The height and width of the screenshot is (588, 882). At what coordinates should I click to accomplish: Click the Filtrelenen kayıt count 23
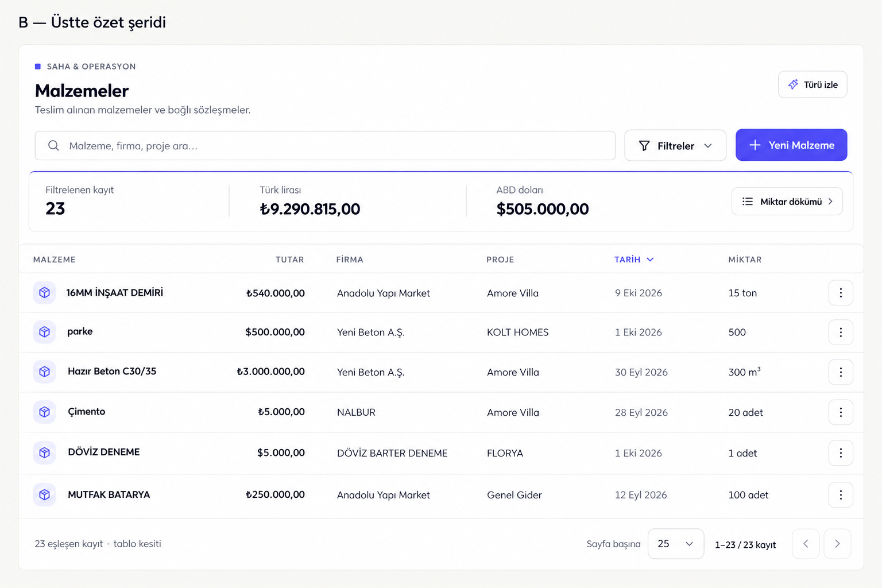tap(55, 208)
